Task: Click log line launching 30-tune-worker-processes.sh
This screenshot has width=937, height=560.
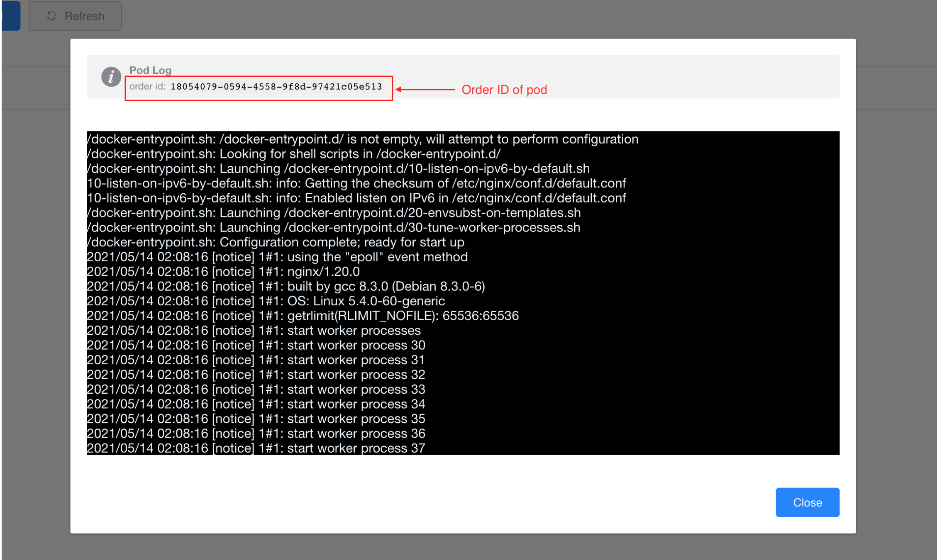Action: tap(333, 227)
